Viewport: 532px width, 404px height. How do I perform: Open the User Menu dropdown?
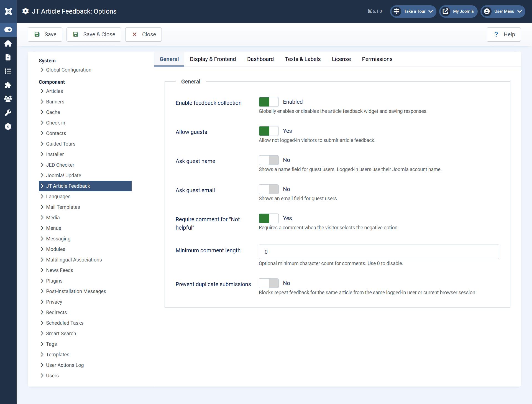(503, 11)
